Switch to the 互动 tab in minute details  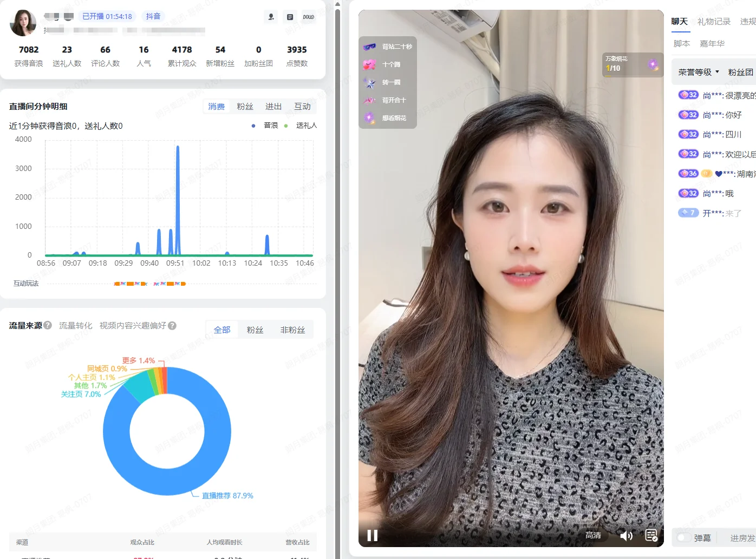click(x=303, y=106)
